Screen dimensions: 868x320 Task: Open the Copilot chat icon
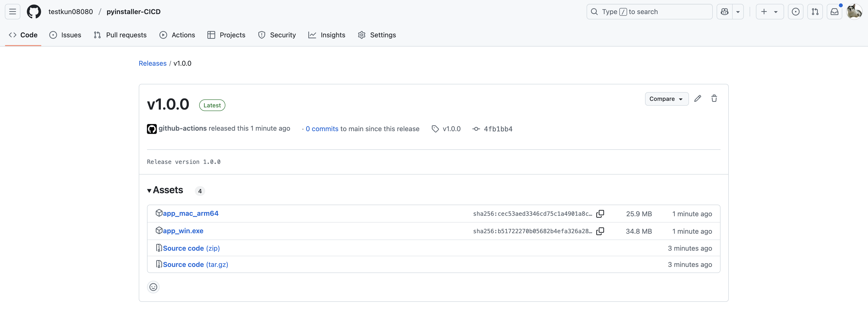724,12
